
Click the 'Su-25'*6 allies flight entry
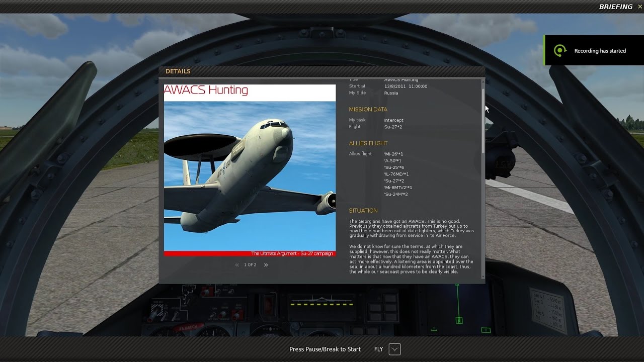click(394, 167)
